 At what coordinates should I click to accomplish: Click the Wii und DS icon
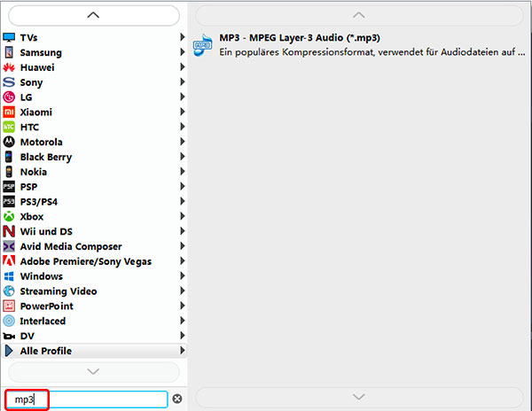coord(9,231)
